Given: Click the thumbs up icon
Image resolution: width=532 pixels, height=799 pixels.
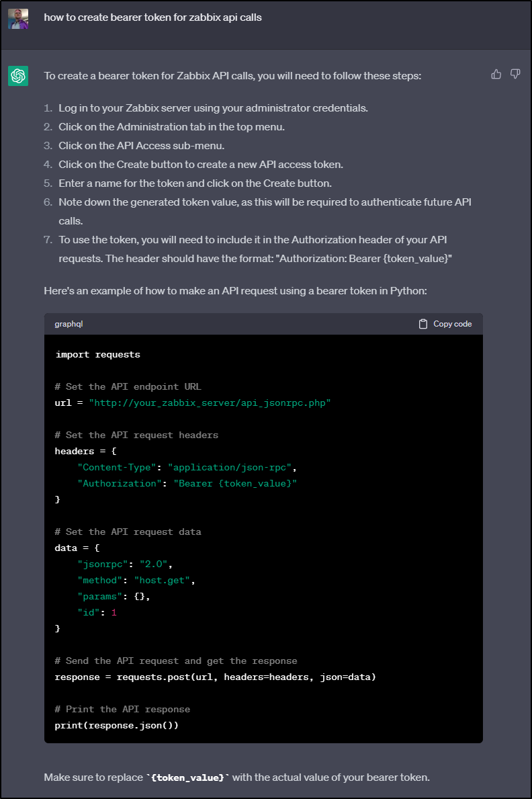Looking at the screenshot, I should (496, 75).
